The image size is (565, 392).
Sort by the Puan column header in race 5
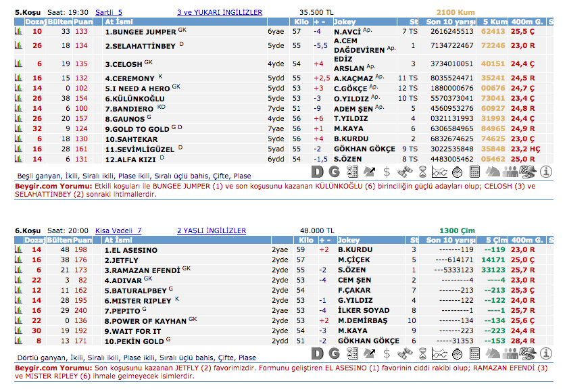click(x=82, y=22)
